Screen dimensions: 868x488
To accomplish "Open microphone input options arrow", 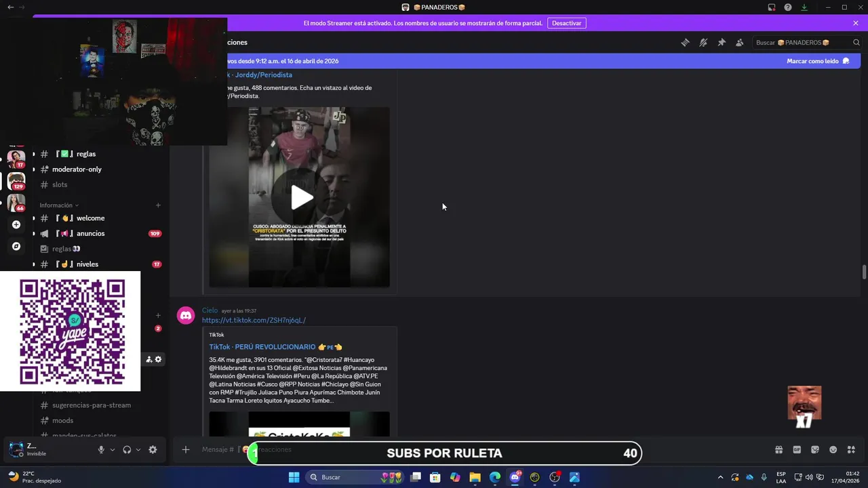I will [113, 449].
